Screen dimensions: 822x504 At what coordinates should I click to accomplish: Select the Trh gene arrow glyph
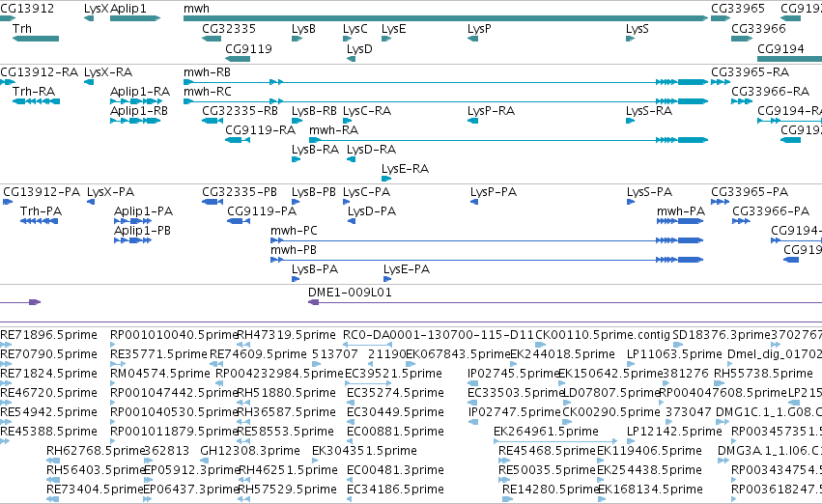[x=36, y=39]
